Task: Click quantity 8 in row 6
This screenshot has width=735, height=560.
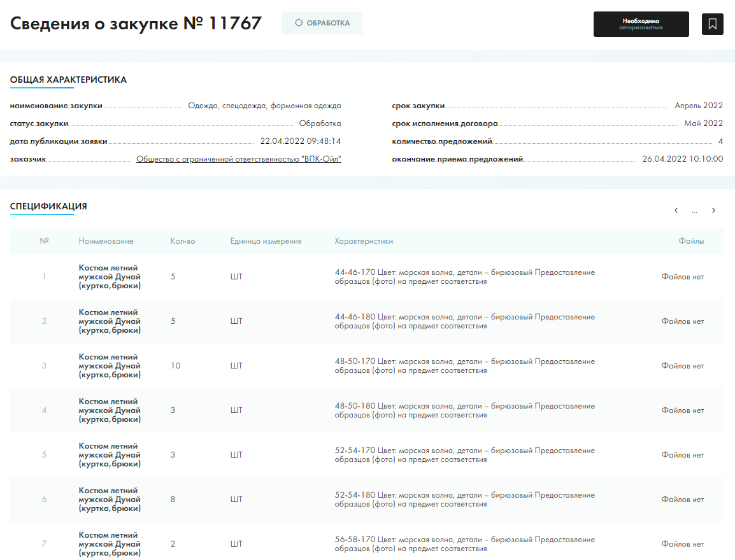Action: (x=173, y=499)
